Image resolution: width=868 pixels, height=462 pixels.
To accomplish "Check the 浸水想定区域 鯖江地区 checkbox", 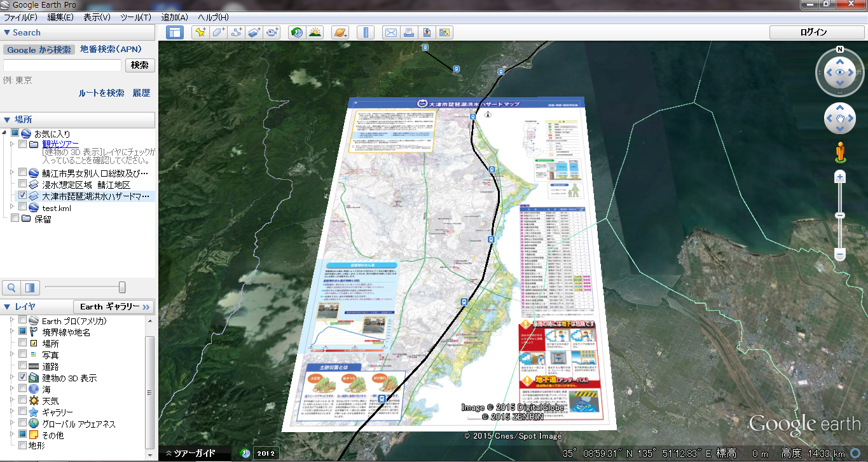I will click(x=23, y=184).
